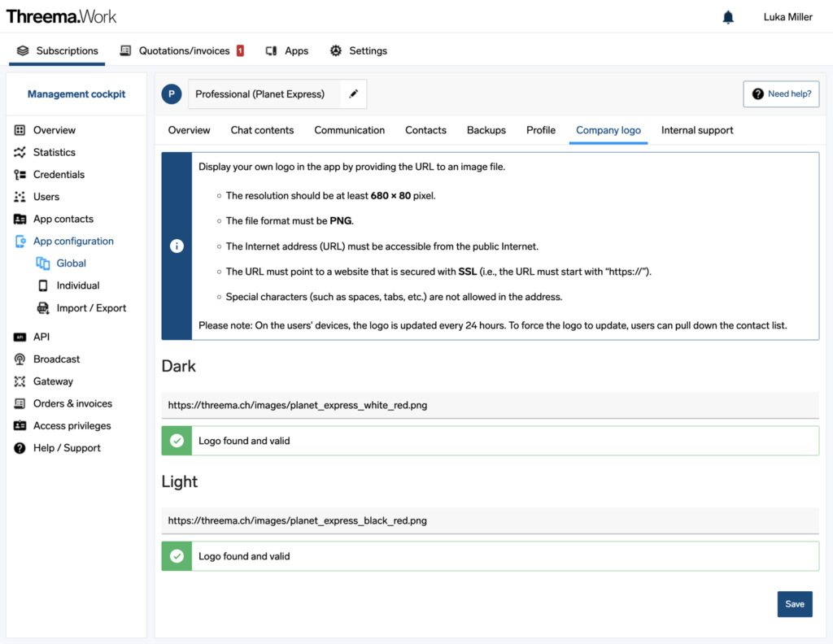Viewport: 833px width, 644px height.
Task: Open Credentials in the sidebar
Action: (59, 174)
